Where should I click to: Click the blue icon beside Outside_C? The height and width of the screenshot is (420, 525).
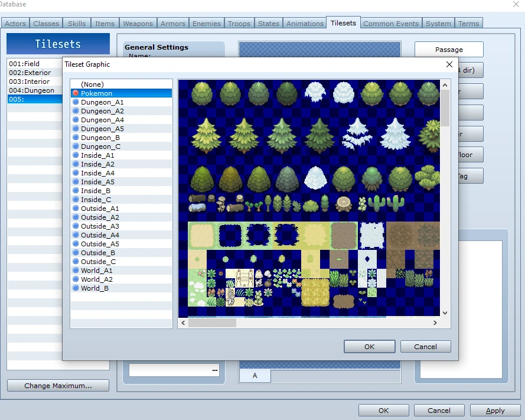76,262
